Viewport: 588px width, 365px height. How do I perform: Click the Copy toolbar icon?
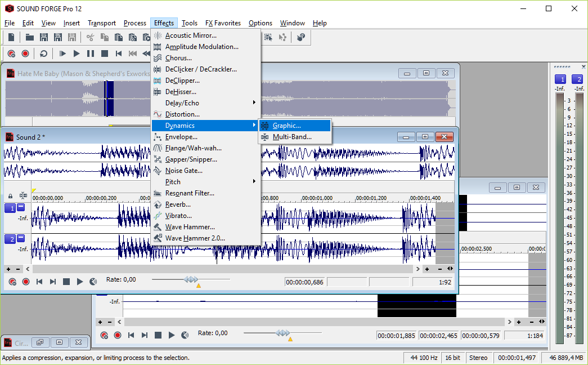tap(105, 37)
